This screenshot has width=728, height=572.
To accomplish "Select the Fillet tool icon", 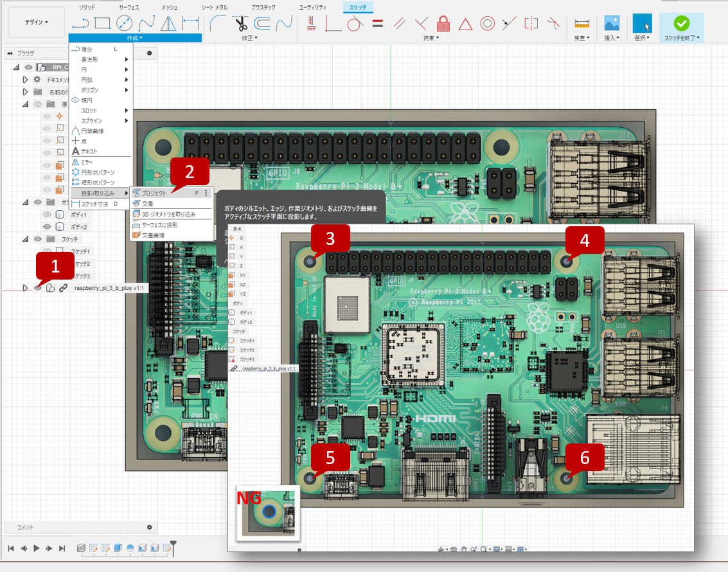I will [x=218, y=22].
